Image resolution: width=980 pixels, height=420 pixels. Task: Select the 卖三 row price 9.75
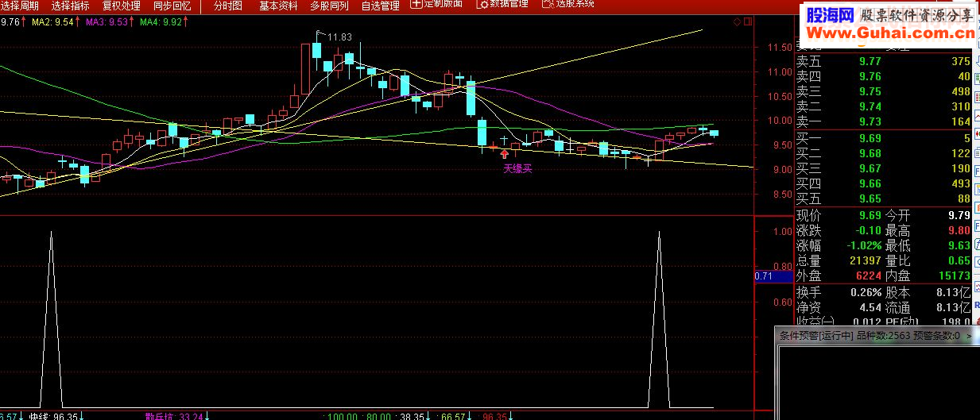click(870, 91)
